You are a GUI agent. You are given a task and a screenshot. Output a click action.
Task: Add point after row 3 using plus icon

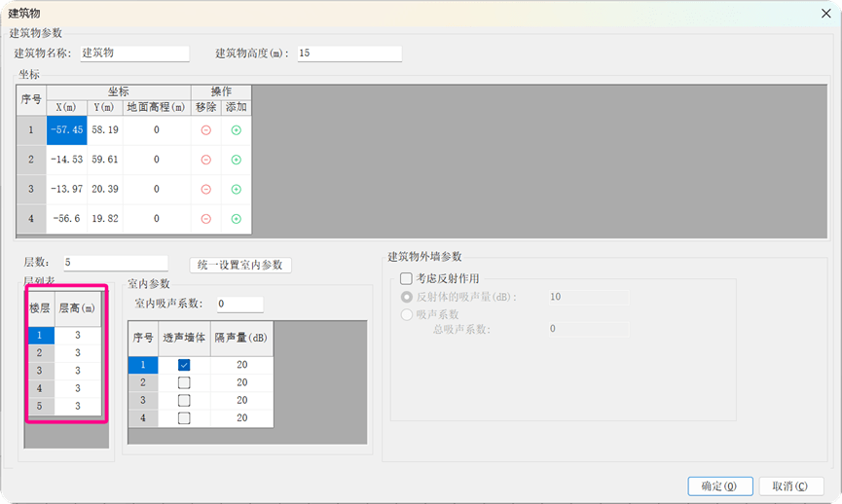click(x=236, y=190)
